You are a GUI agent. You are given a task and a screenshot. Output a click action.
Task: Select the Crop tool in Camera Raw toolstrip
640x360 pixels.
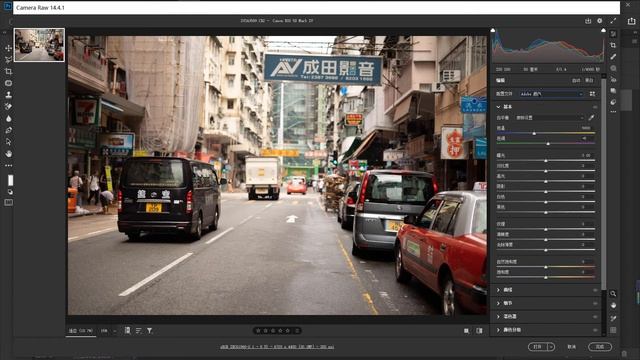[613, 45]
